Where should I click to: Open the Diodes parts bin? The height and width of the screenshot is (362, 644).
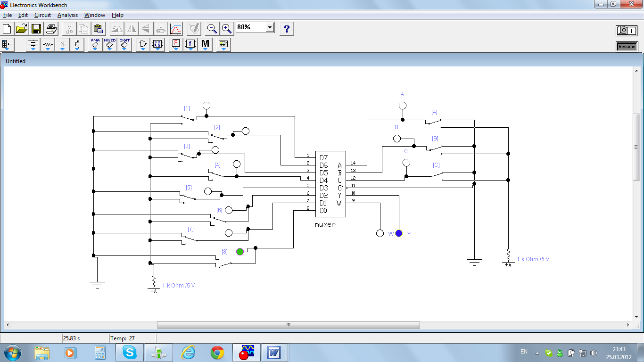[62, 45]
